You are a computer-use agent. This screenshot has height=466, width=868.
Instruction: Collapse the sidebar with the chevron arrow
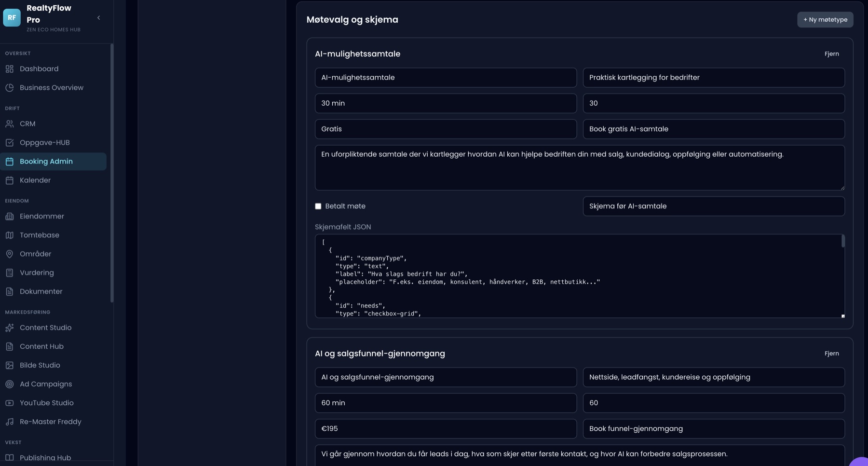coord(99,18)
